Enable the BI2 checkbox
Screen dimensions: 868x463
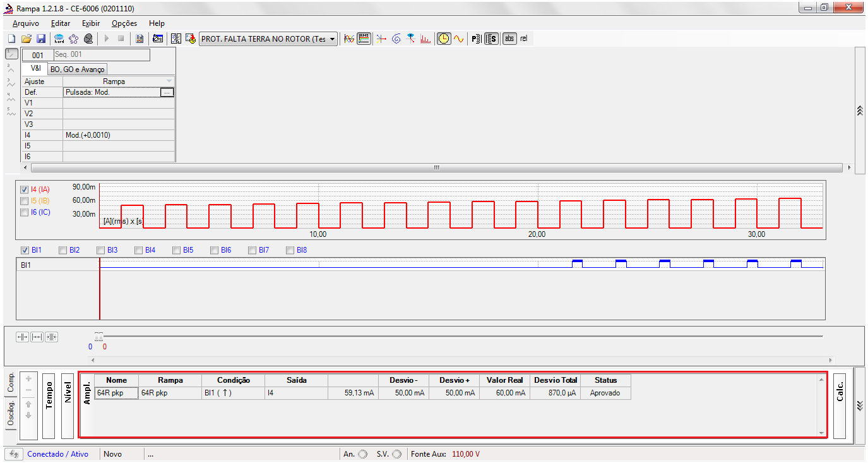coord(62,250)
